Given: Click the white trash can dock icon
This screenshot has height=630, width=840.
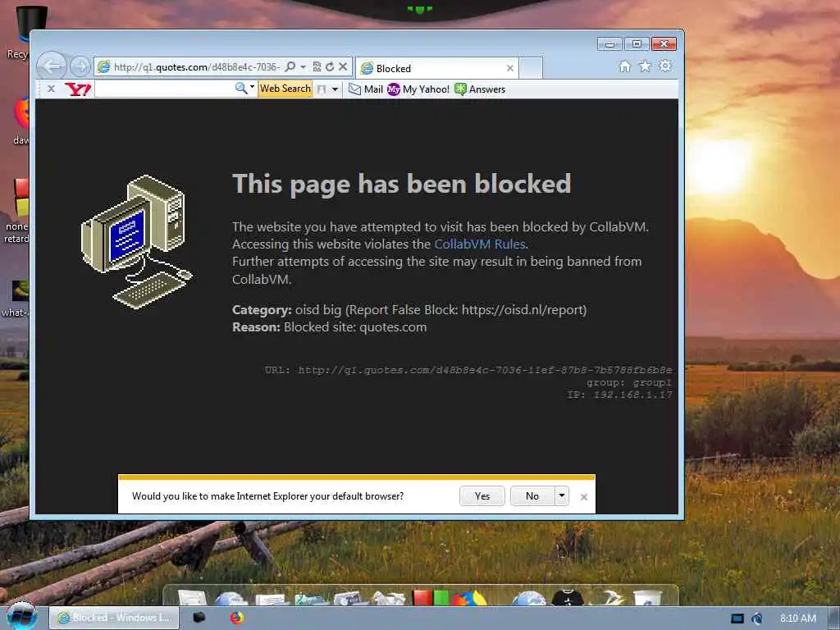Looking at the screenshot, I should (x=648, y=597).
